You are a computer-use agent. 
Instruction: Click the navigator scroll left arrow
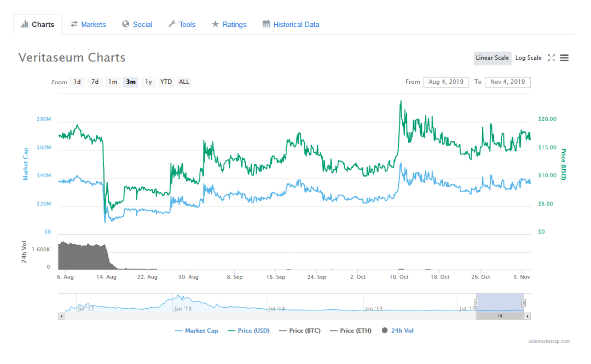click(61, 316)
